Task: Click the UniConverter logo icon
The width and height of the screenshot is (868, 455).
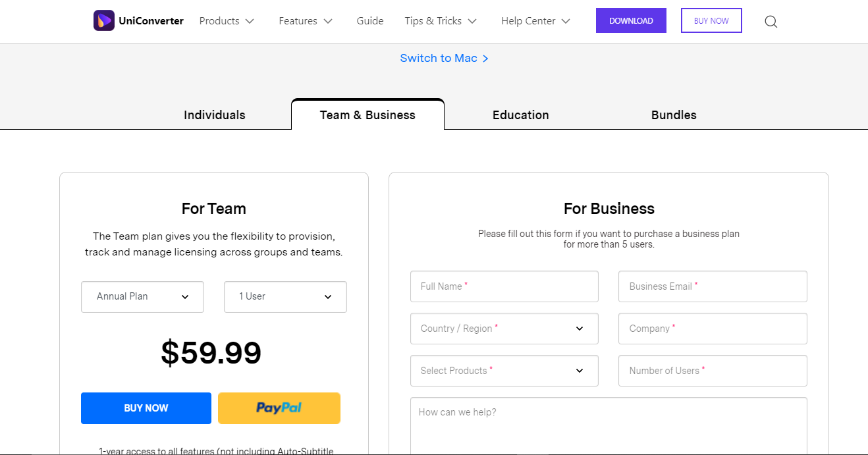Action: tap(104, 21)
